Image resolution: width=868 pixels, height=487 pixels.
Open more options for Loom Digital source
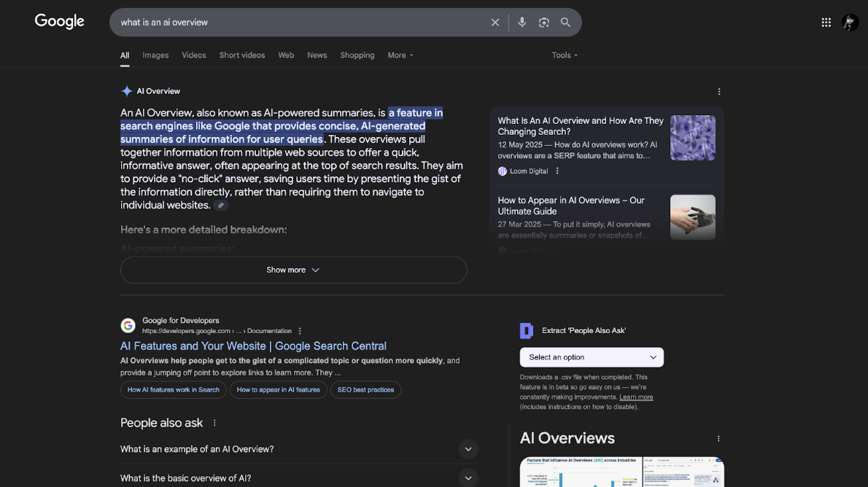pos(557,171)
